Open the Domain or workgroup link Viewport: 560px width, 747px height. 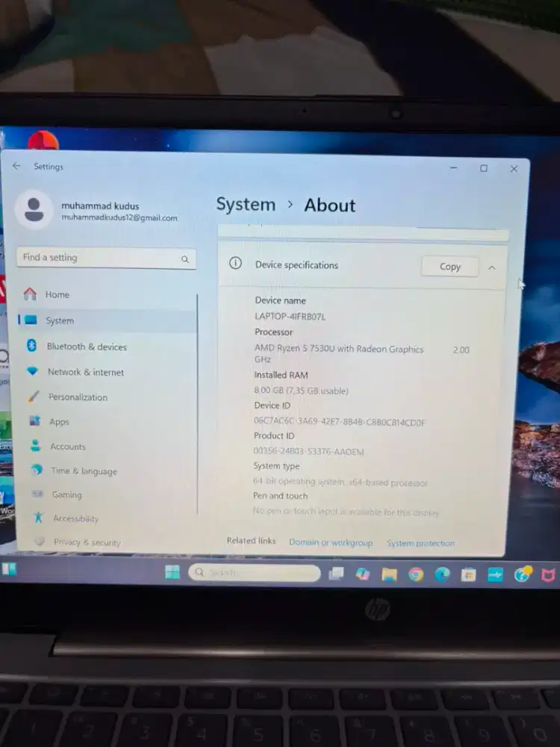point(331,542)
